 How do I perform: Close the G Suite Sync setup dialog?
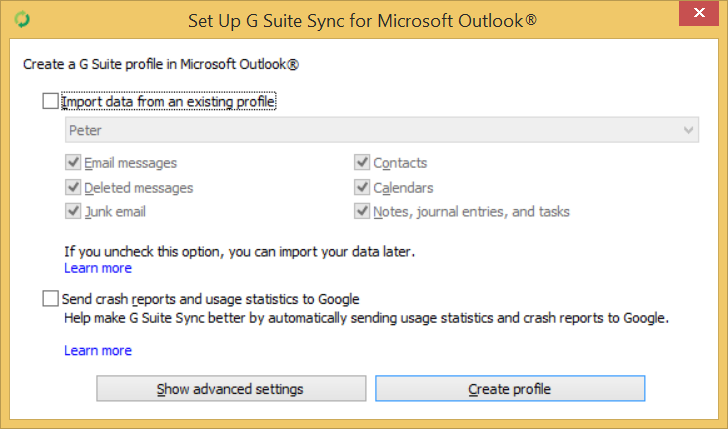[699, 13]
